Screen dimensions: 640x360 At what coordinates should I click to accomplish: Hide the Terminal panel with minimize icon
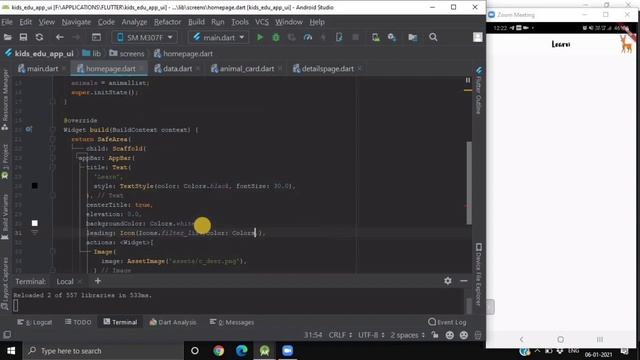tap(464, 281)
